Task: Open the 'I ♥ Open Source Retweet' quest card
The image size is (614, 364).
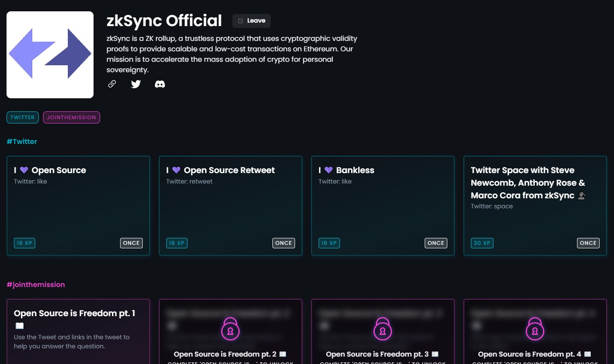Action: (230, 206)
